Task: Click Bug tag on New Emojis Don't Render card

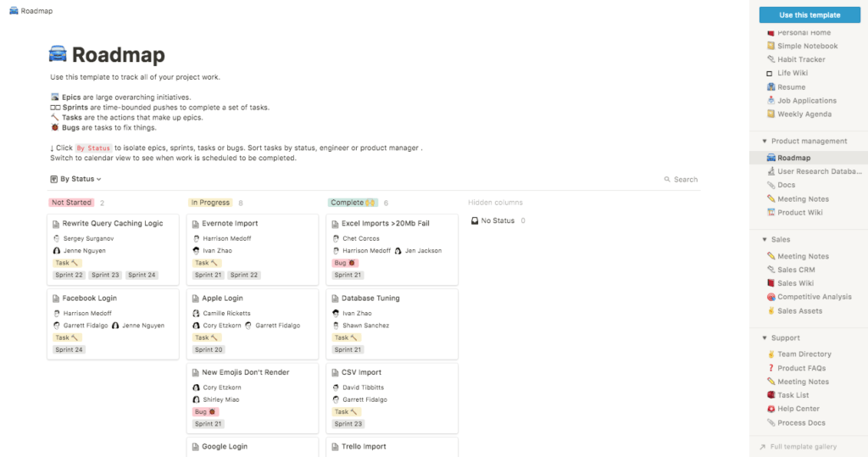Action: click(205, 412)
